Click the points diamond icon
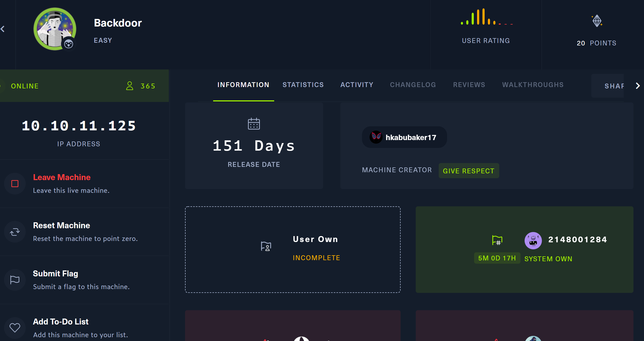 point(597,21)
